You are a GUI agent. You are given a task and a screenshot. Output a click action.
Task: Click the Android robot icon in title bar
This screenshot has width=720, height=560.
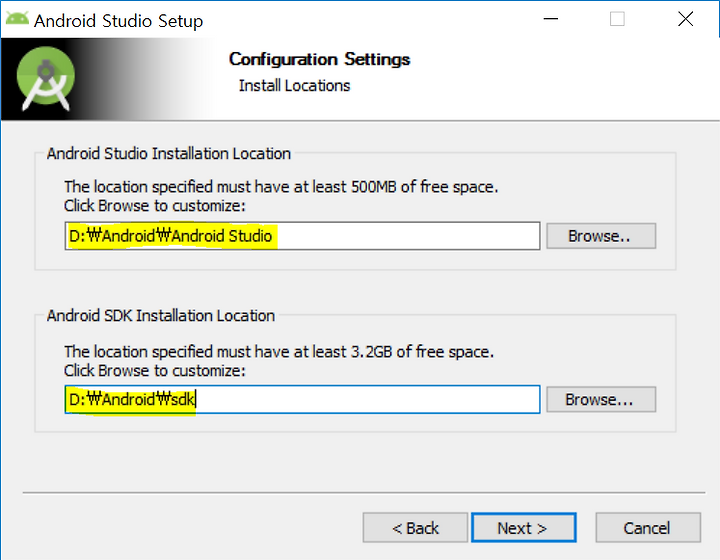click(x=17, y=19)
